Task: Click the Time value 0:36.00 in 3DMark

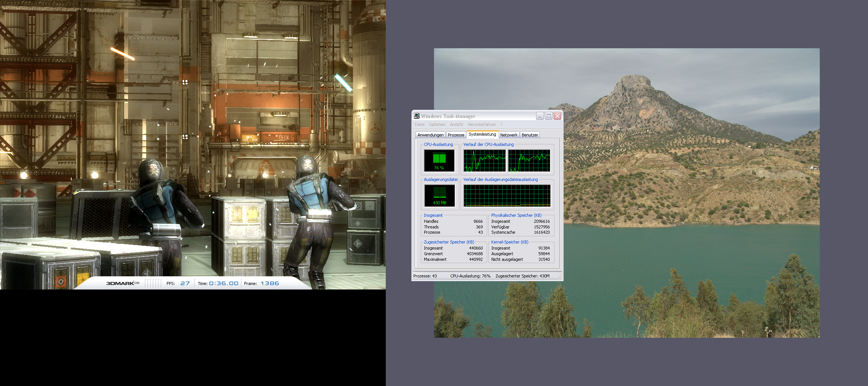Action: pos(224,283)
